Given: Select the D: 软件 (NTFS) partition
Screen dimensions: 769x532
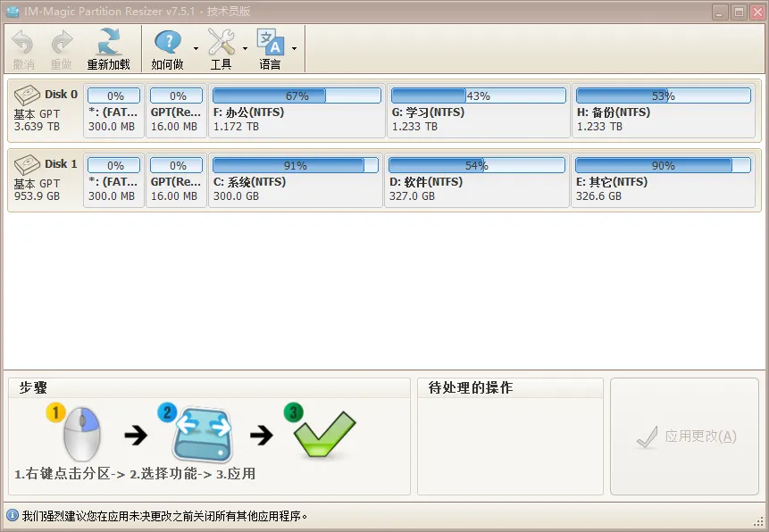Looking at the screenshot, I should (476, 182).
